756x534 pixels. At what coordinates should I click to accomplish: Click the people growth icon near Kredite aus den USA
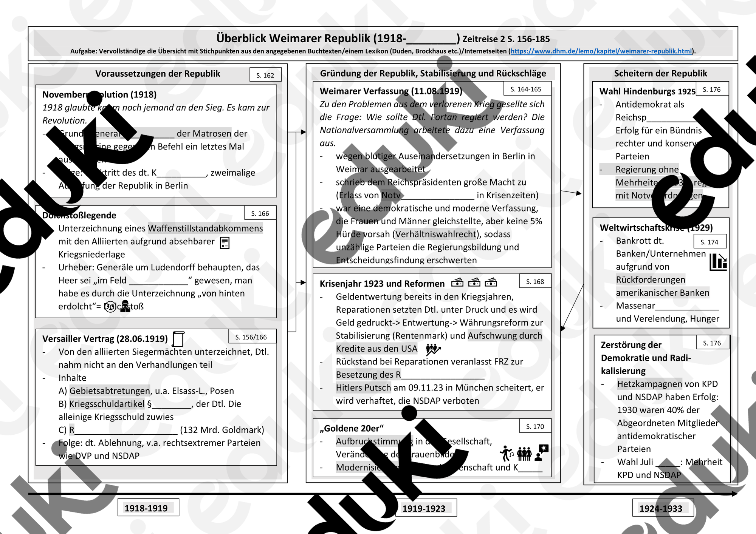(433, 349)
